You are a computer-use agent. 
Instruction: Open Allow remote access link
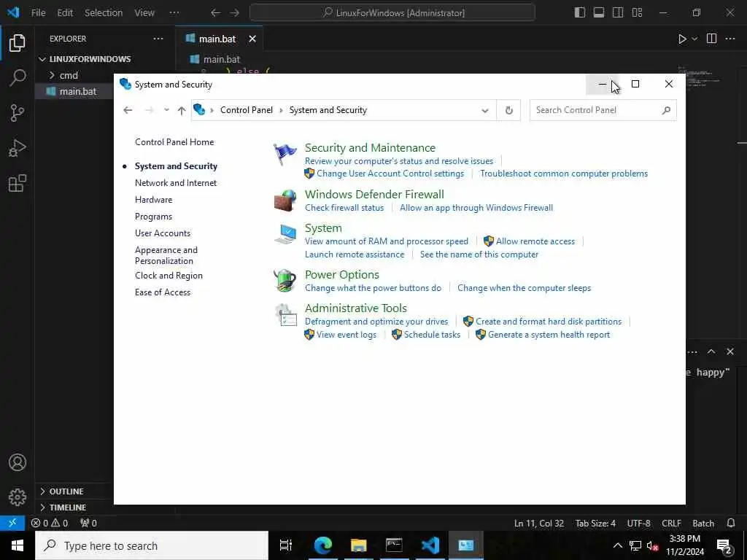535,241
